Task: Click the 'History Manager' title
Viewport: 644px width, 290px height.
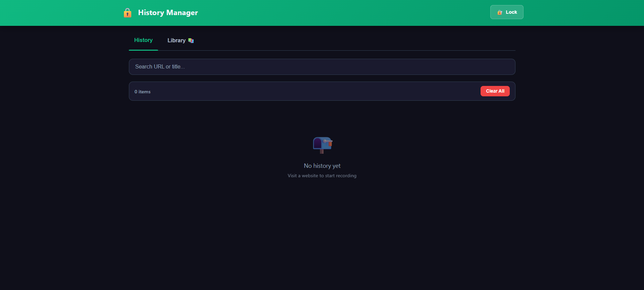Action: 168,13
